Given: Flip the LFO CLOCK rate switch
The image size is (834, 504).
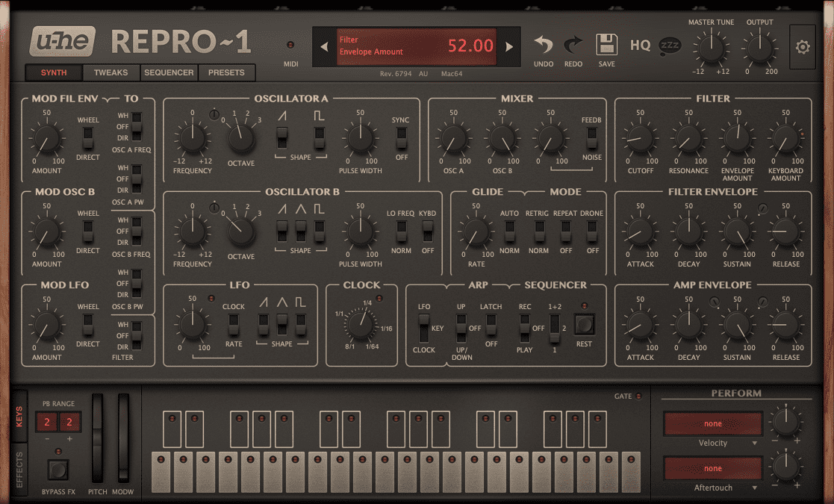Looking at the screenshot, I should [x=233, y=324].
